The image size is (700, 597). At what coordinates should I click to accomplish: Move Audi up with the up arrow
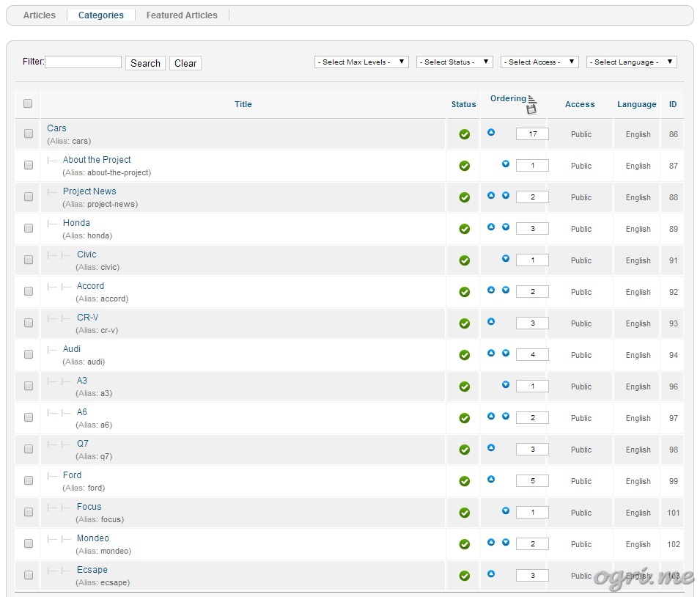[491, 353]
